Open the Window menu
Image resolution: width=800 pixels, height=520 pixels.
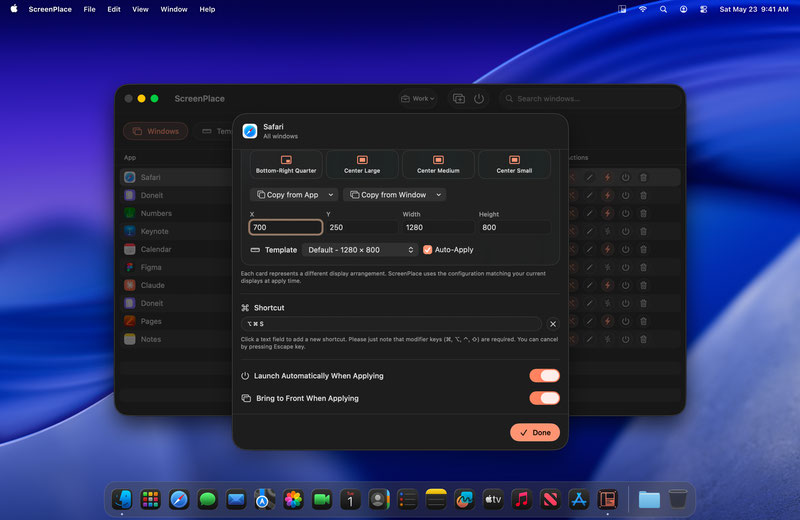tap(174, 9)
